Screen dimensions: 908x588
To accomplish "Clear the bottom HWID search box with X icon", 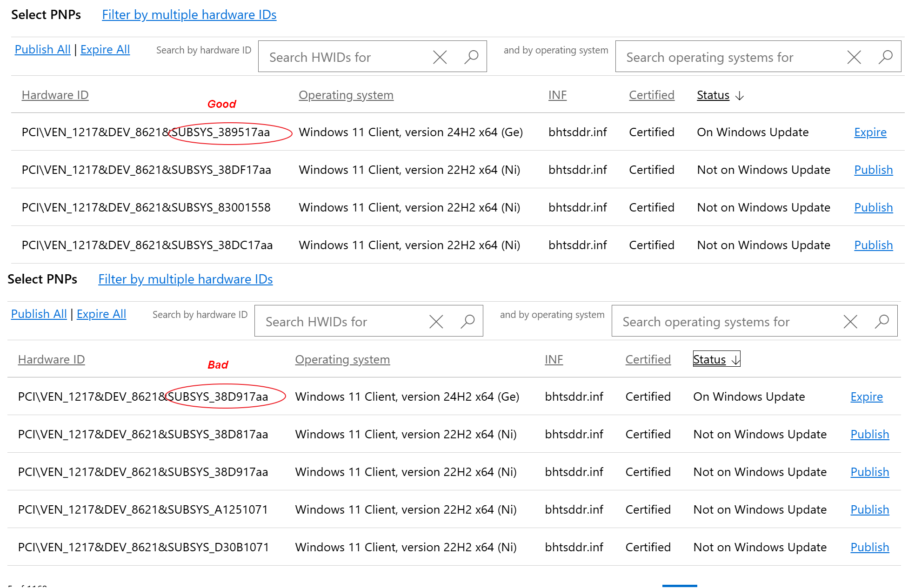I will tap(436, 321).
